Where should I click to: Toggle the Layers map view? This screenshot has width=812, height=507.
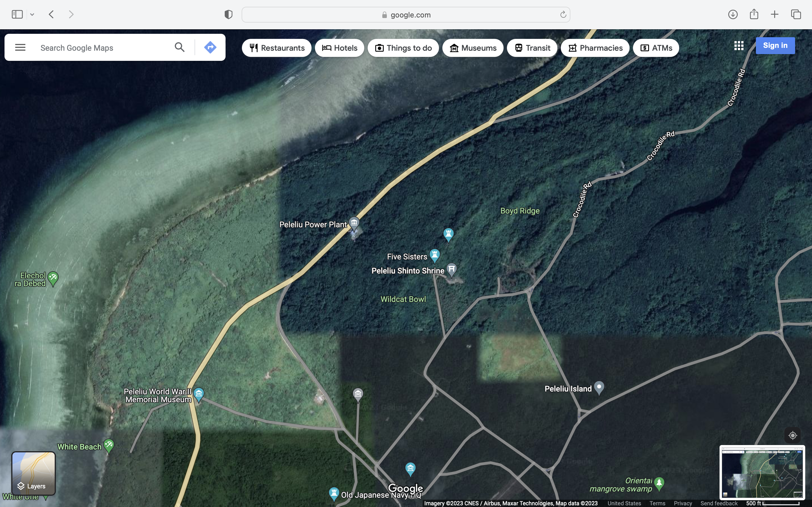(x=34, y=473)
